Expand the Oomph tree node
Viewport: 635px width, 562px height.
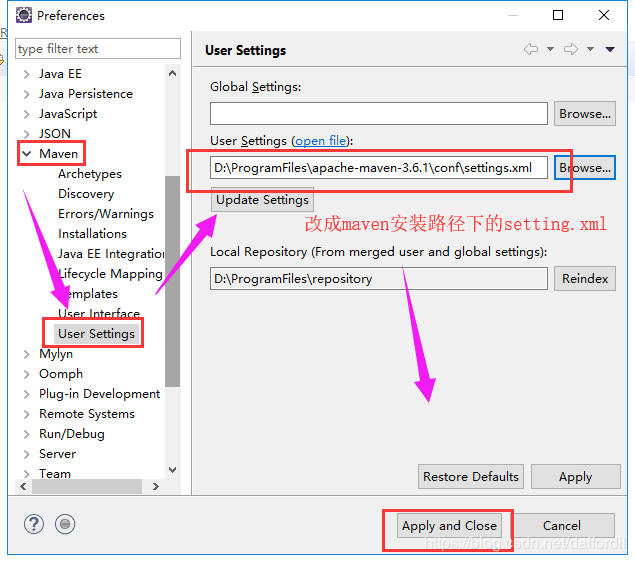coord(27,374)
